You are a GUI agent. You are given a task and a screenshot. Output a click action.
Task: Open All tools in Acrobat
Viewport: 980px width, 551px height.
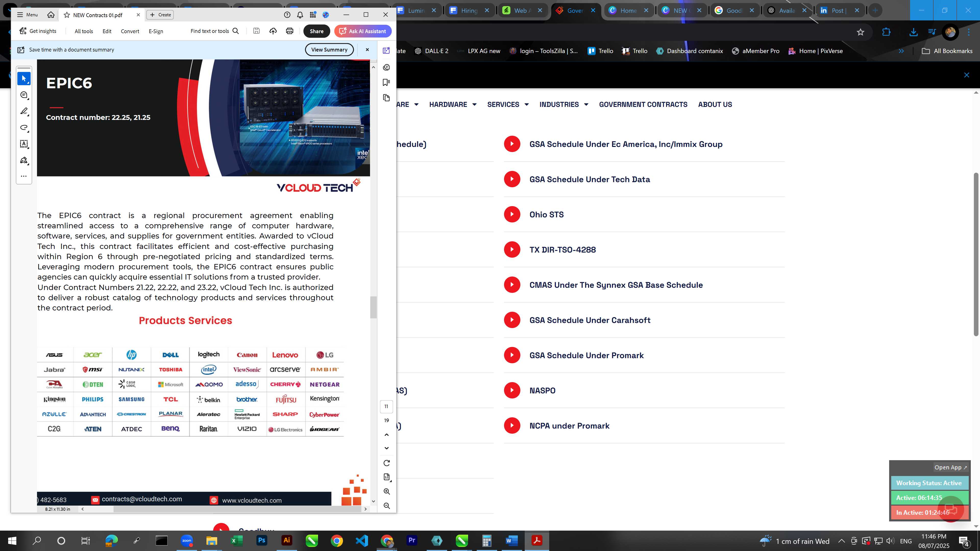pyautogui.click(x=84, y=31)
